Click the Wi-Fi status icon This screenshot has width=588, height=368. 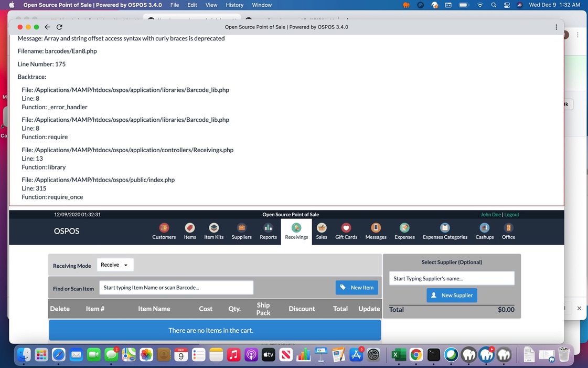(480, 5)
